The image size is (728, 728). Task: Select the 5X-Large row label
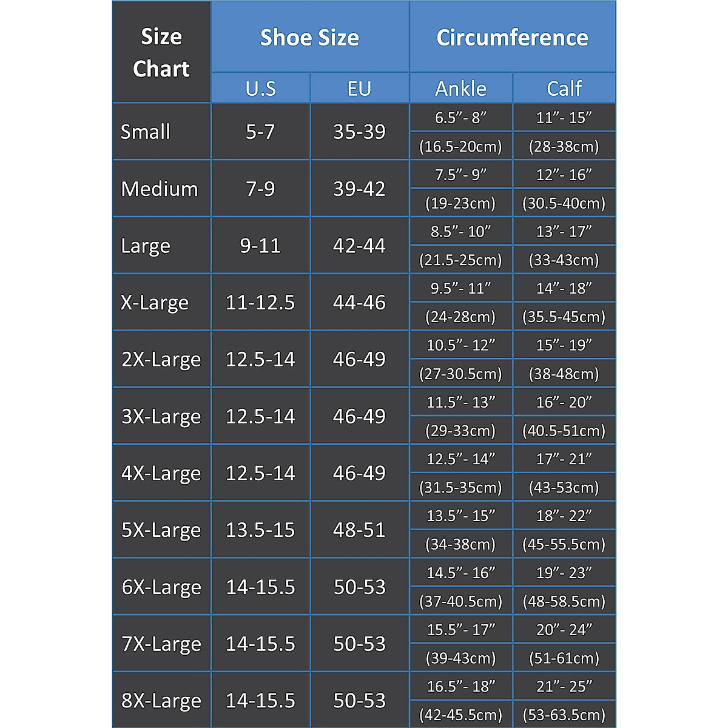(x=161, y=530)
